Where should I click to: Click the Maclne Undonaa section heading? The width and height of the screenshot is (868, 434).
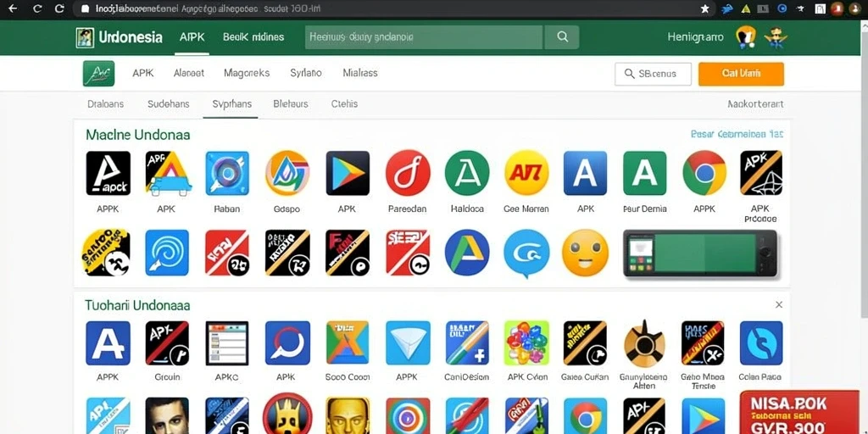coord(137,135)
